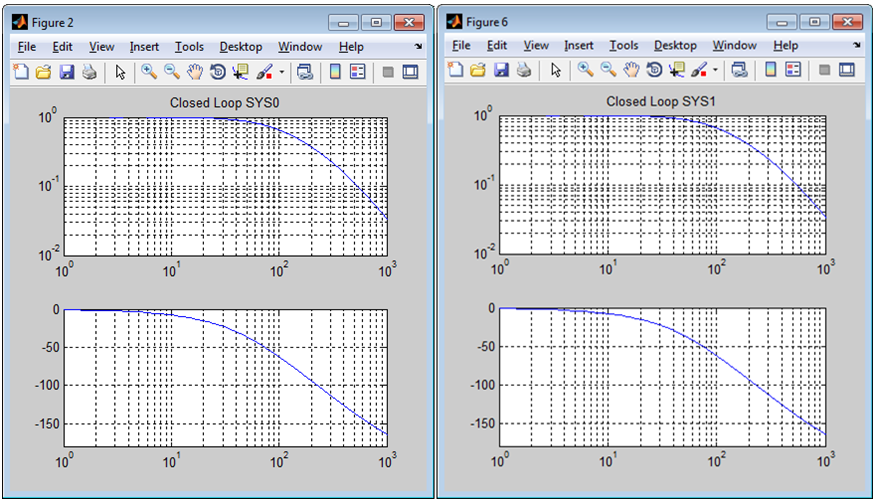Image resolution: width=875 pixels, height=501 pixels.
Task: Open View menu in Figure 6
Action: pyautogui.click(x=536, y=45)
